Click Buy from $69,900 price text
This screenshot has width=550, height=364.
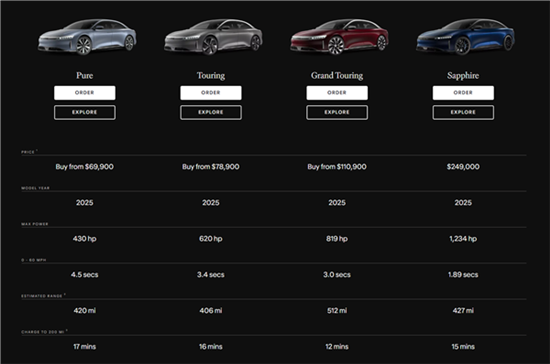85,167
